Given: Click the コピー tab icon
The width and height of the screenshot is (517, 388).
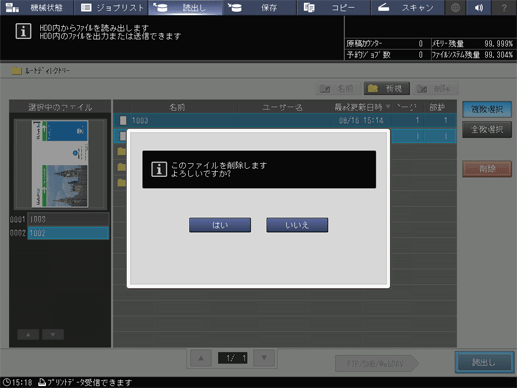Looking at the screenshot, I should [309, 7].
